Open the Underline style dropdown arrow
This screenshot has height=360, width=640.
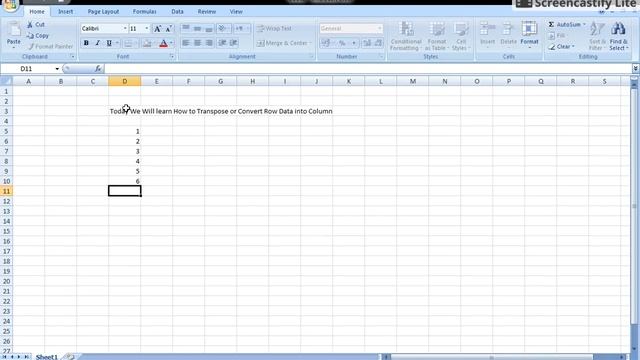click(x=117, y=43)
